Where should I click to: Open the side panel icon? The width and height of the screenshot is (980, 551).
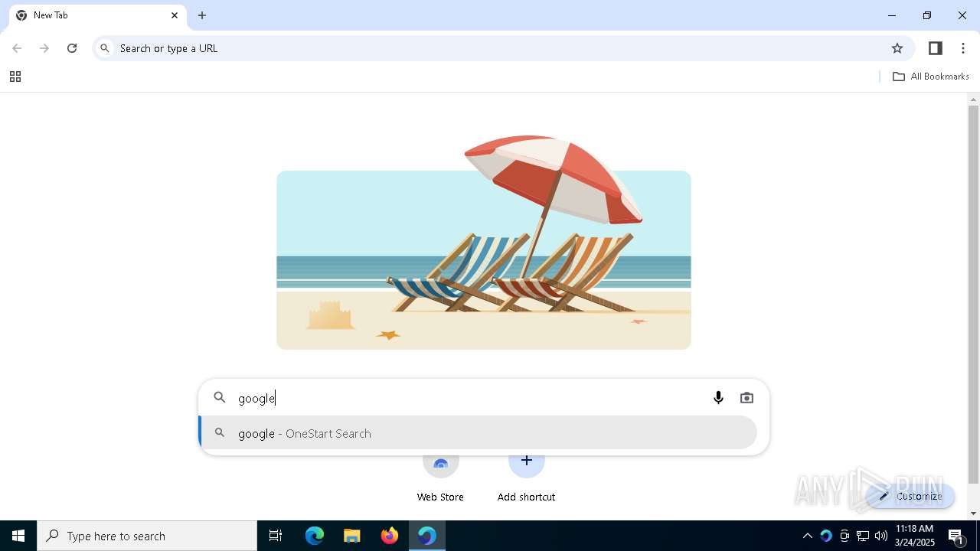[x=935, y=48]
